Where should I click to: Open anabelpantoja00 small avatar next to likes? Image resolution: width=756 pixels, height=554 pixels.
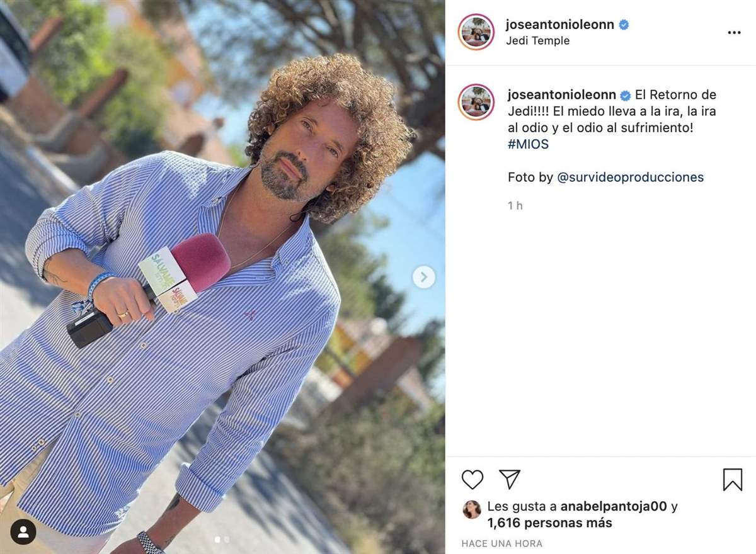point(471,509)
